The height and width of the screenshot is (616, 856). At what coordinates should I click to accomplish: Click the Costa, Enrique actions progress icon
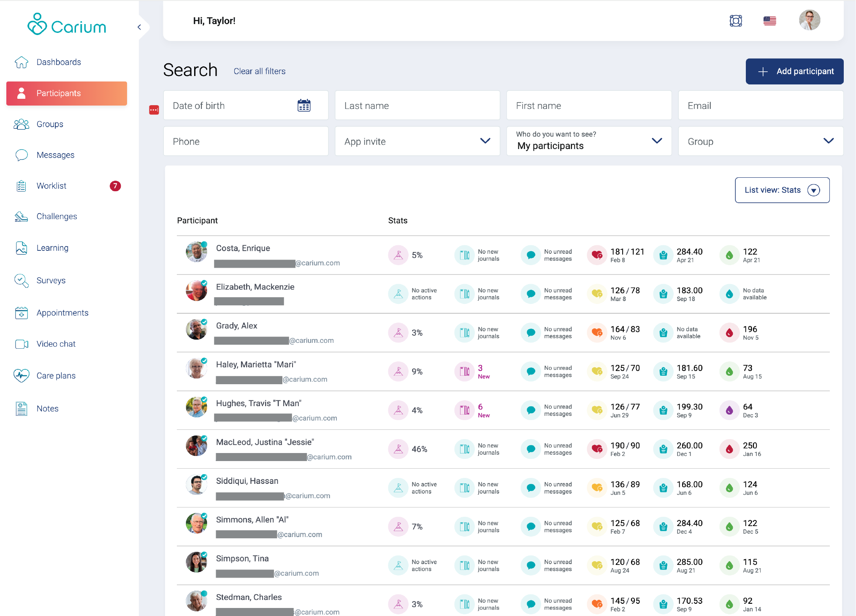pos(398,255)
